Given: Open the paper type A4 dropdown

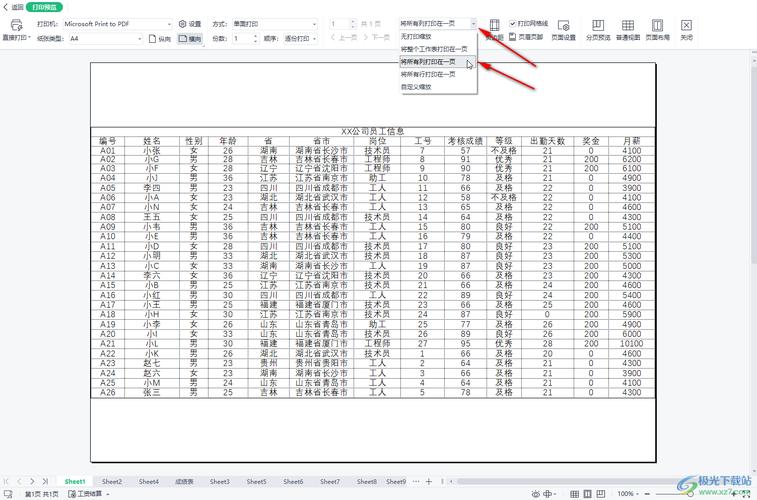Looking at the screenshot, I should [106, 38].
